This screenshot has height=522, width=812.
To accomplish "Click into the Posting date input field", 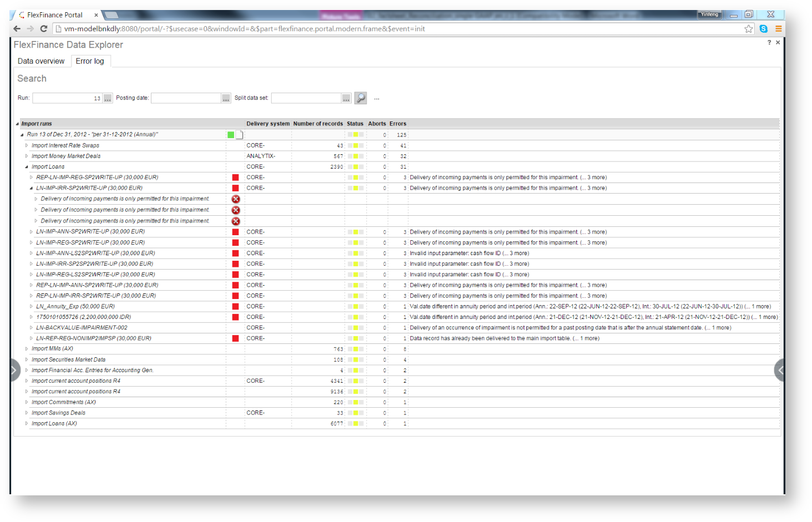I will (186, 98).
